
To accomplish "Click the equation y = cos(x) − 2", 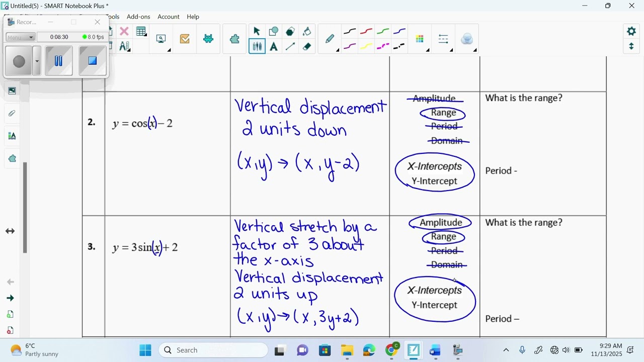I will tap(142, 123).
